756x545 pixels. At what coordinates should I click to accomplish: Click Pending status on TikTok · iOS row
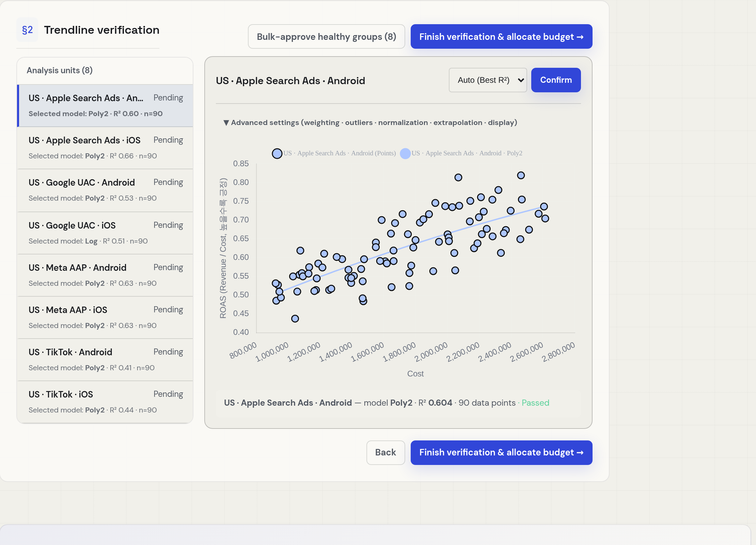point(168,394)
